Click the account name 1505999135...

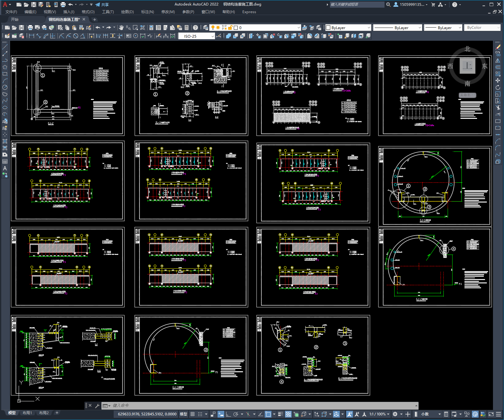point(412,5)
